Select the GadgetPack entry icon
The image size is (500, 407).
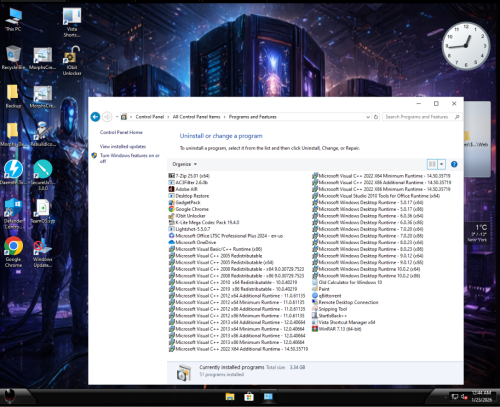pyautogui.click(x=171, y=202)
